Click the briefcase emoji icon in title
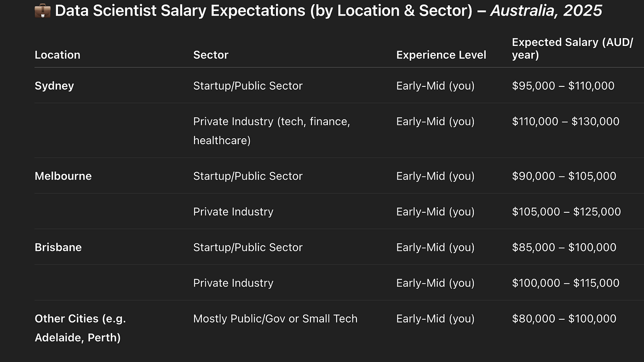 pos(42,10)
